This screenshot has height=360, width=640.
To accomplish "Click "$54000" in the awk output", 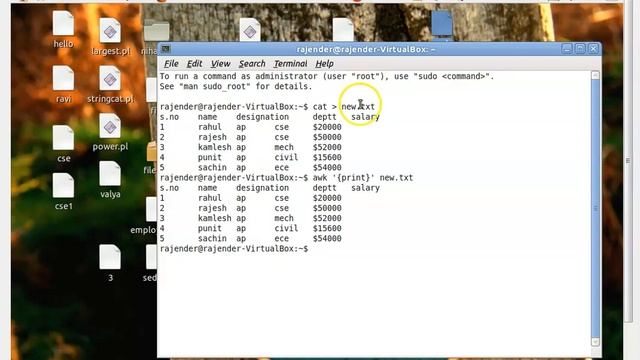I will pos(327,238).
